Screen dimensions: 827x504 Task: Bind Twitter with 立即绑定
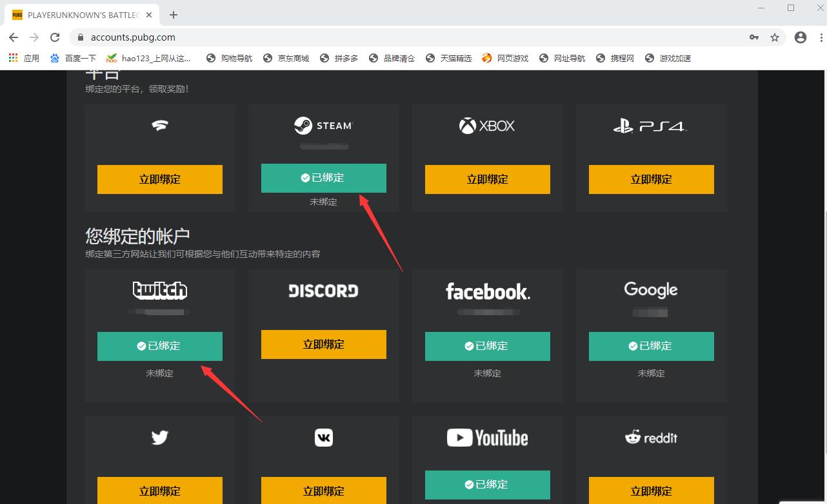coord(160,490)
